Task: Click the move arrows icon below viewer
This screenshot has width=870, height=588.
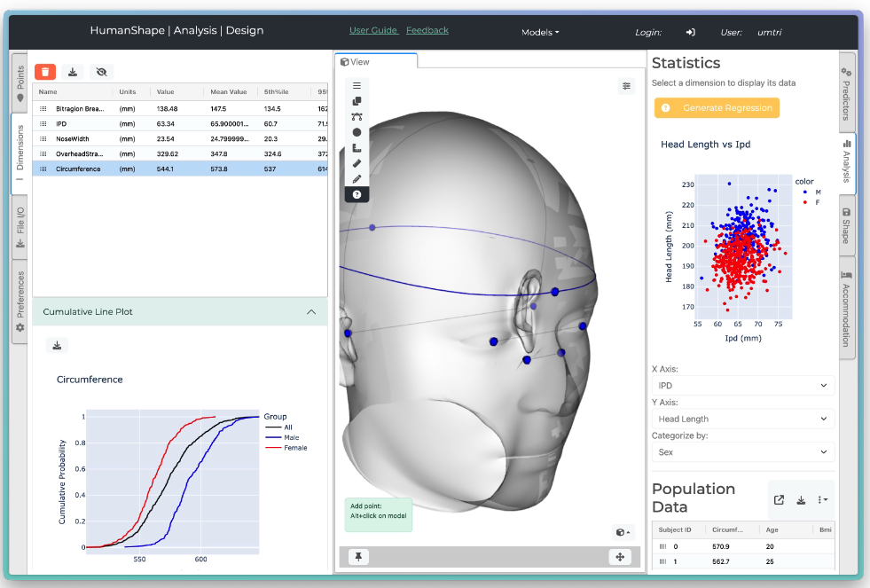Action: (619, 557)
